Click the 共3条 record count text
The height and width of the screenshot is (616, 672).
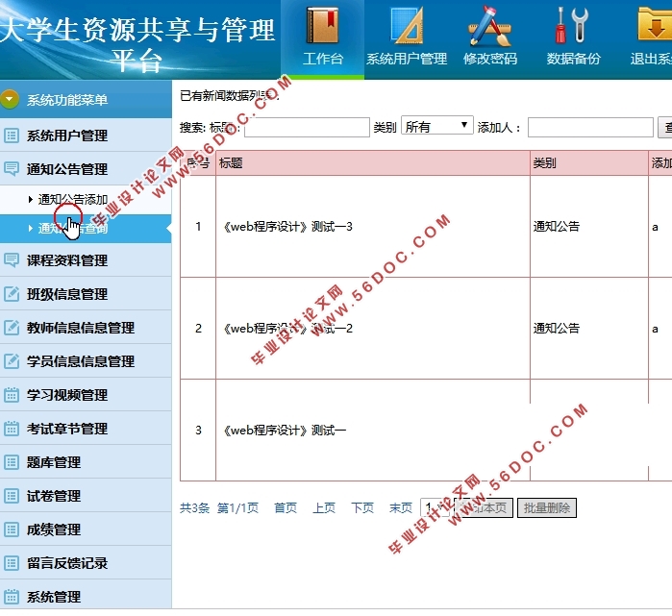coord(194,508)
